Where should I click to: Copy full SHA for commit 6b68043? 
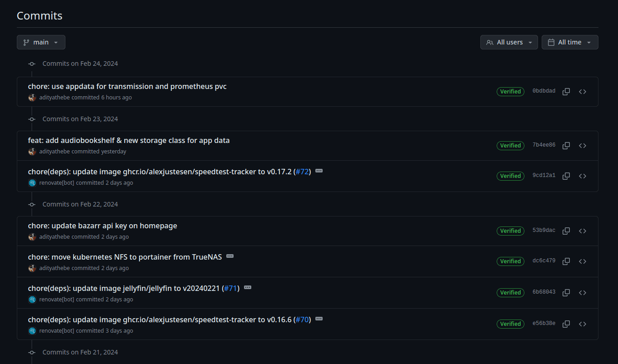pos(566,293)
